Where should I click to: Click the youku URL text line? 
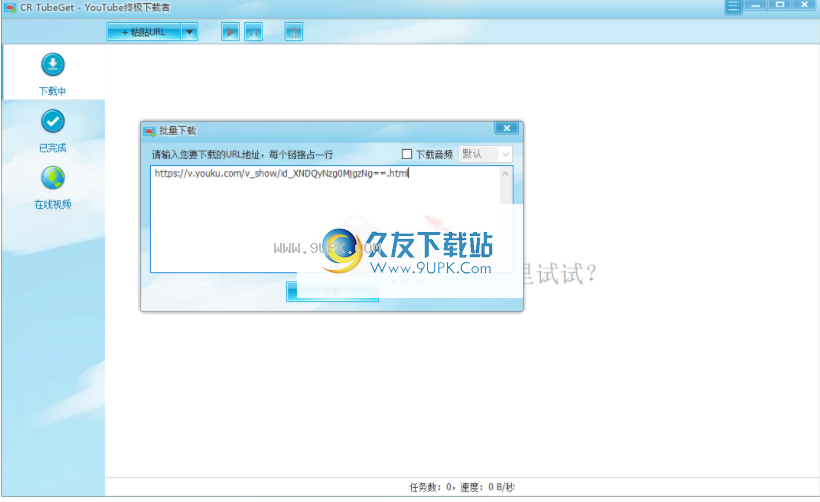(x=281, y=174)
